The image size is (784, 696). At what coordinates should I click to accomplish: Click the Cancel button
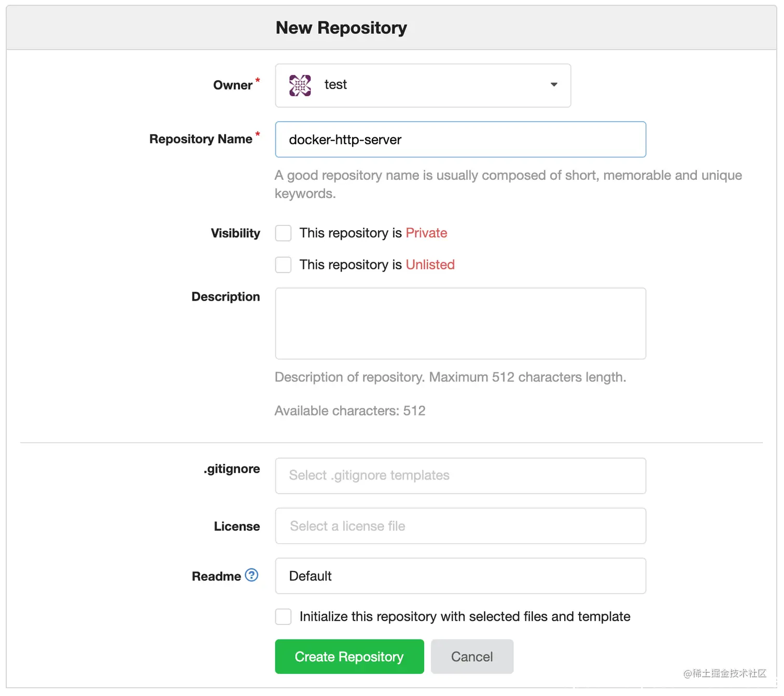click(472, 657)
